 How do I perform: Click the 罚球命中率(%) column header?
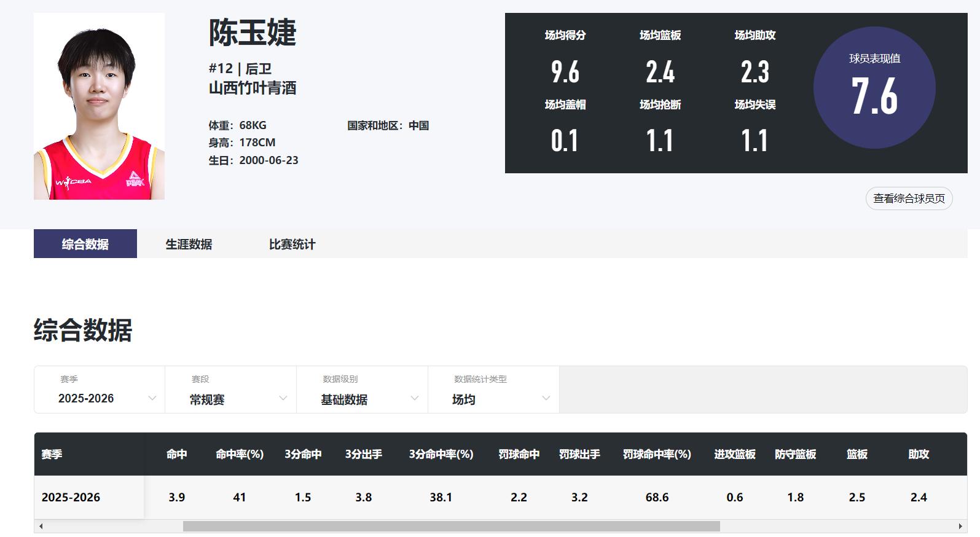[656, 454]
